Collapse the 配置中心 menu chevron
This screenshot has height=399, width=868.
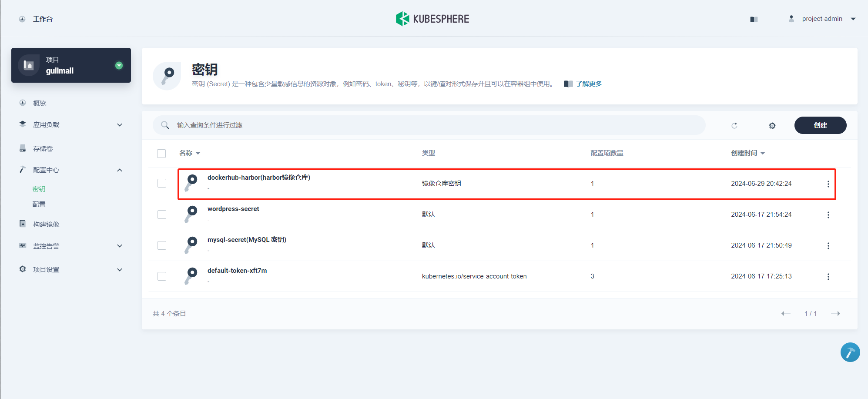120,170
